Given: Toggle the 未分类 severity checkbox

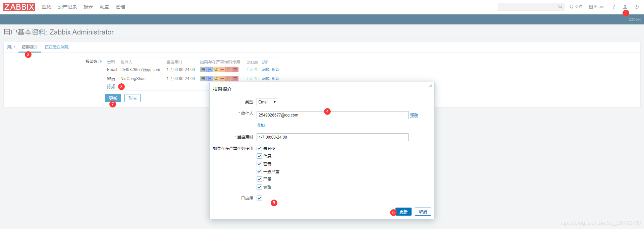Looking at the screenshot, I should click(259, 148).
